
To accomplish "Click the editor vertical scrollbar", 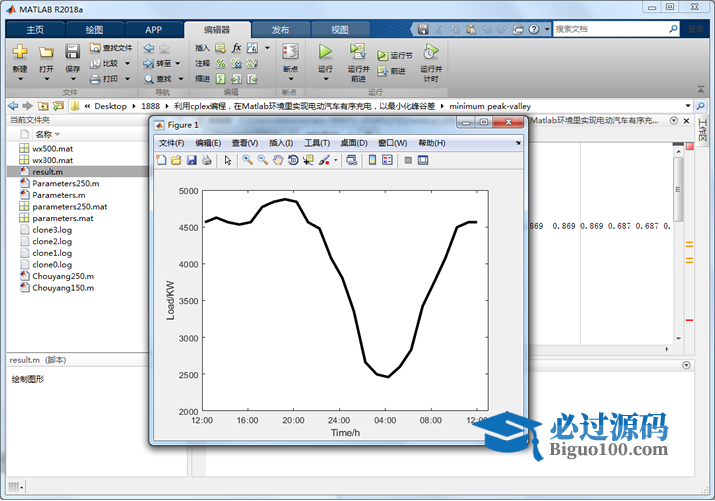I will (x=679, y=190).
